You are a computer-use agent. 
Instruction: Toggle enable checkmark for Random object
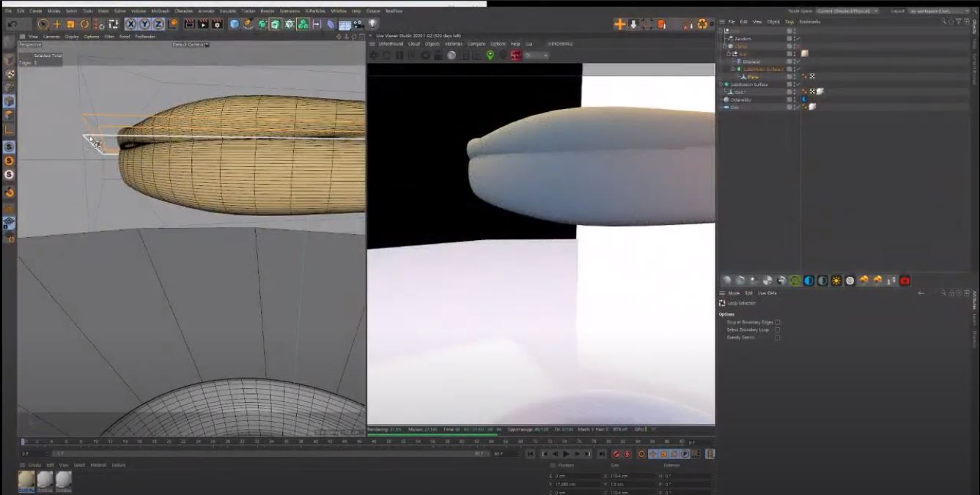(797, 39)
